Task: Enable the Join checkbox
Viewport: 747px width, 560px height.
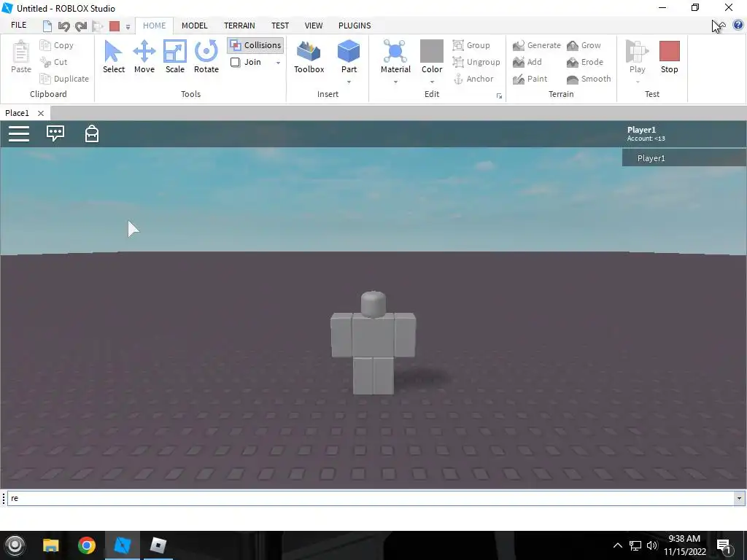Action: click(236, 63)
